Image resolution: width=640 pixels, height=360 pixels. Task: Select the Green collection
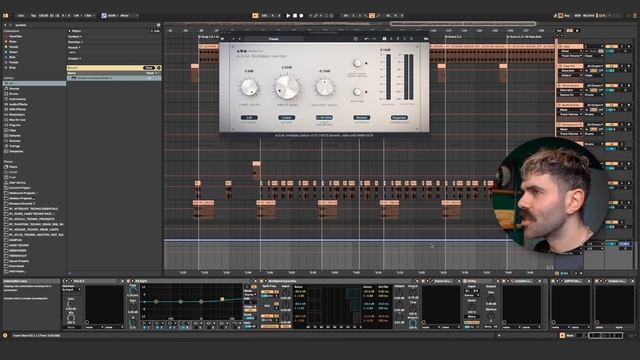[13, 52]
